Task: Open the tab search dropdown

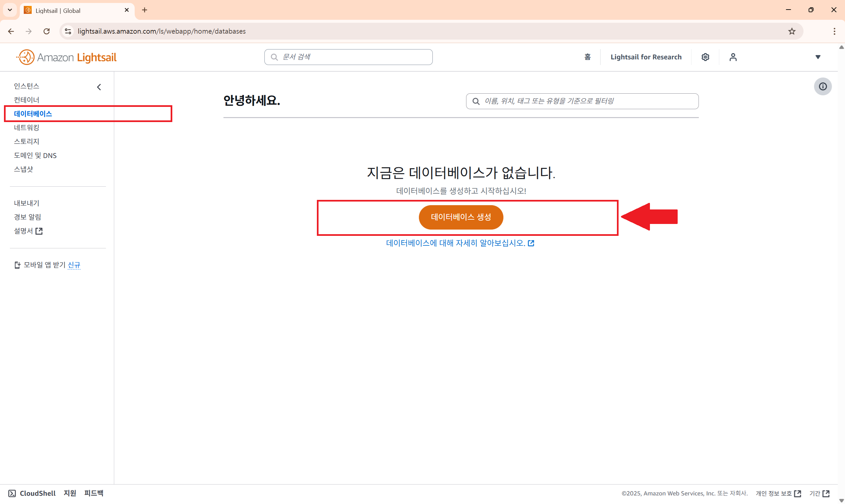Action: [x=10, y=10]
